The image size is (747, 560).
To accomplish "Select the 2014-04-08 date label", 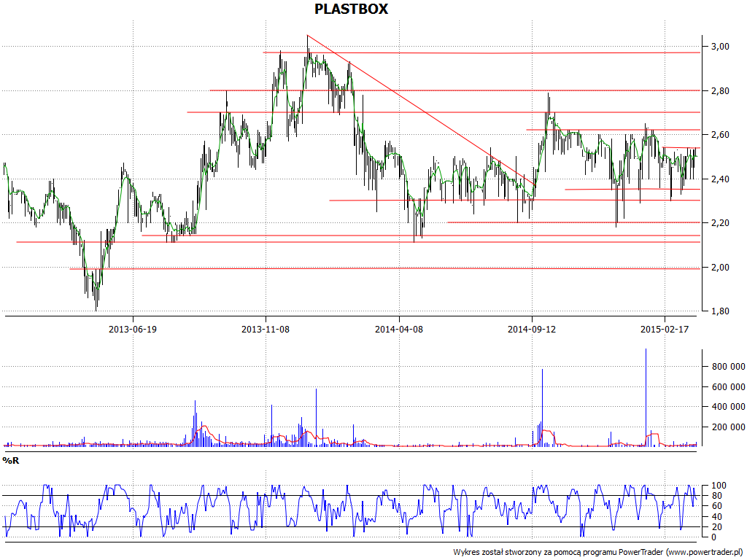I will click(399, 329).
